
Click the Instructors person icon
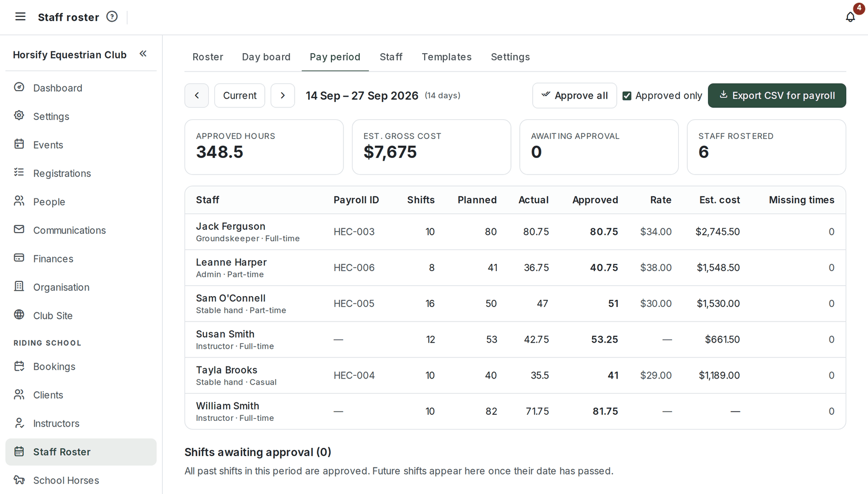click(19, 423)
